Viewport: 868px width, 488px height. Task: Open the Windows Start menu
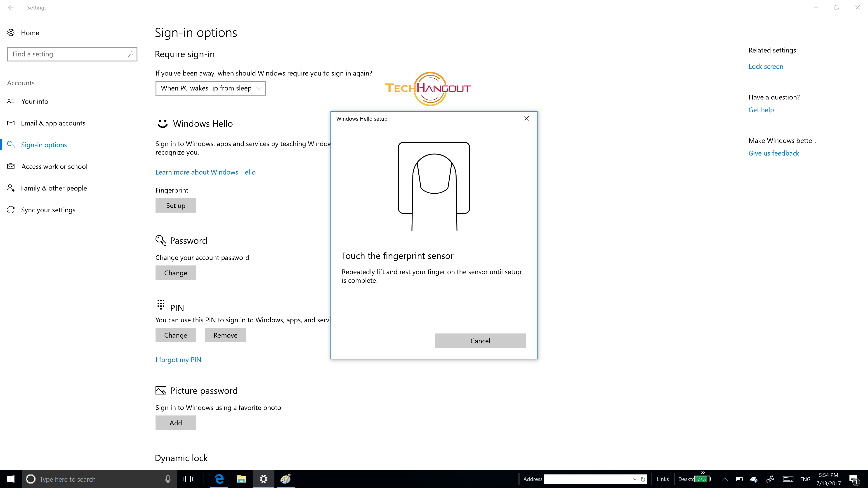(x=11, y=479)
